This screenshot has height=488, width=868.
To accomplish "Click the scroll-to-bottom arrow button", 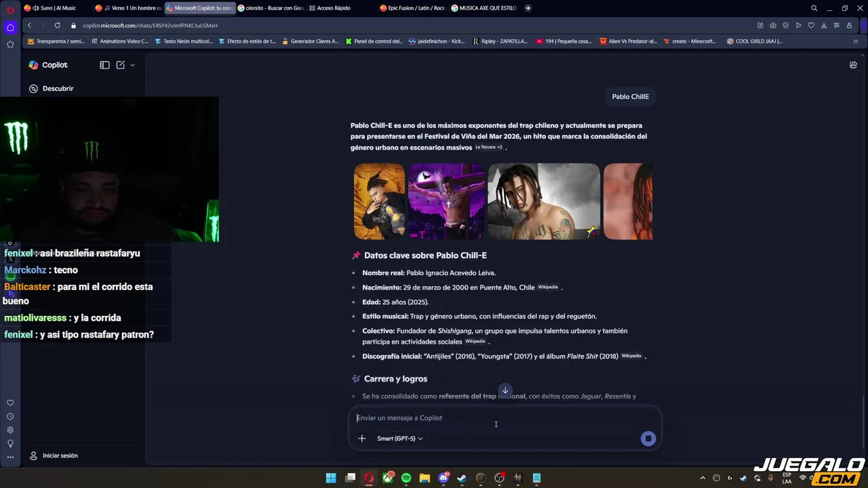I will (x=505, y=390).
